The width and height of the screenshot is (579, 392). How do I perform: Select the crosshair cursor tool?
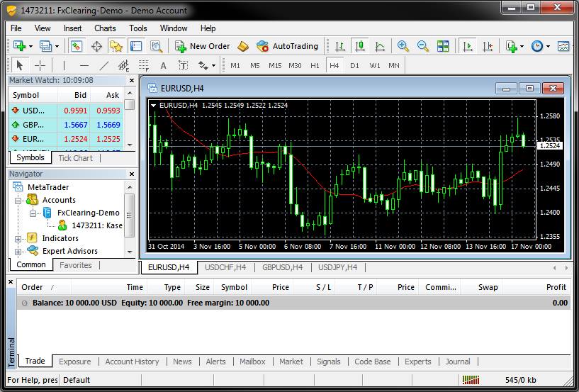pyautogui.click(x=40, y=65)
